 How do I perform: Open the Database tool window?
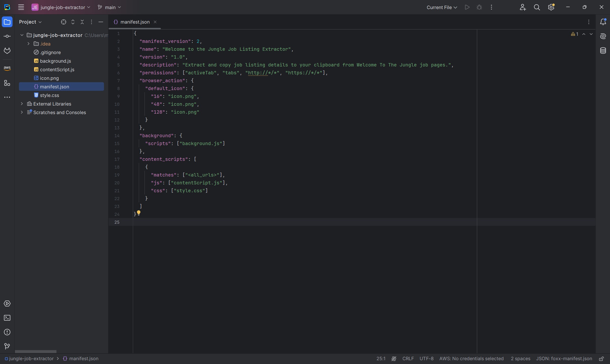[x=603, y=51]
